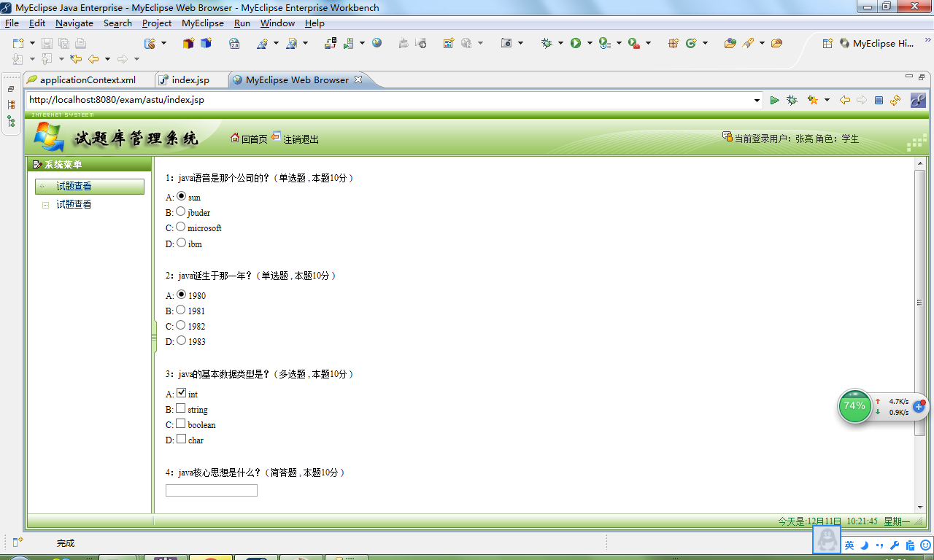Click the green Go arrow to reload the URL
This screenshot has height=560, width=934.
(x=774, y=100)
